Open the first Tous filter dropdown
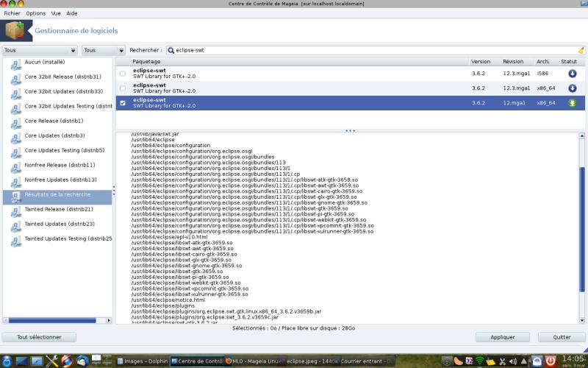The image size is (588, 368). pos(40,50)
